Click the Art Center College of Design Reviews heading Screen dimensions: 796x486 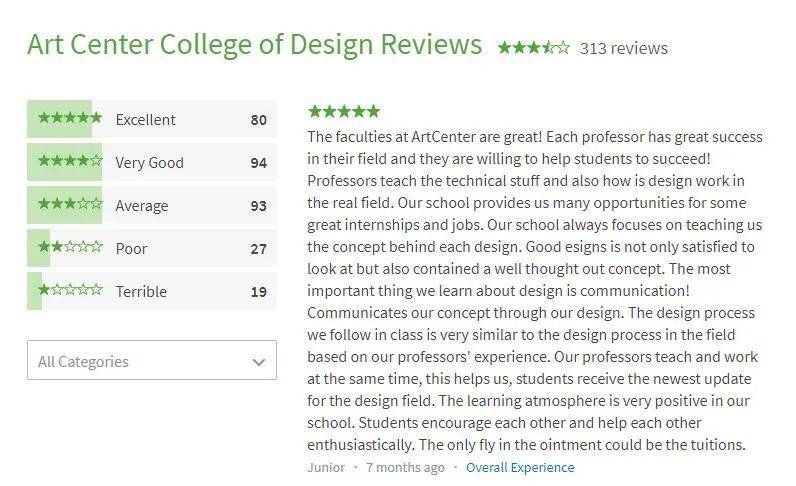[x=255, y=45]
